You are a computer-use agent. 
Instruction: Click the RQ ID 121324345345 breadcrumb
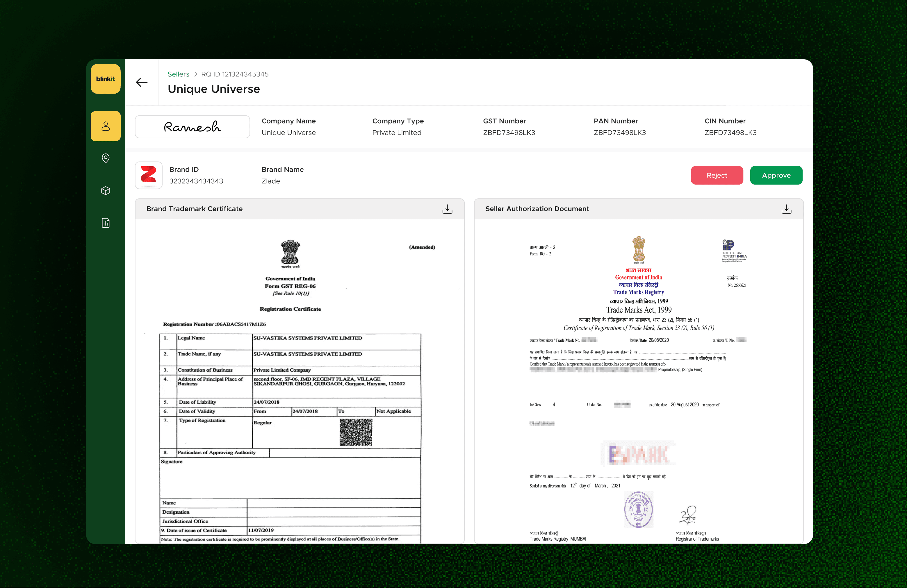(235, 74)
